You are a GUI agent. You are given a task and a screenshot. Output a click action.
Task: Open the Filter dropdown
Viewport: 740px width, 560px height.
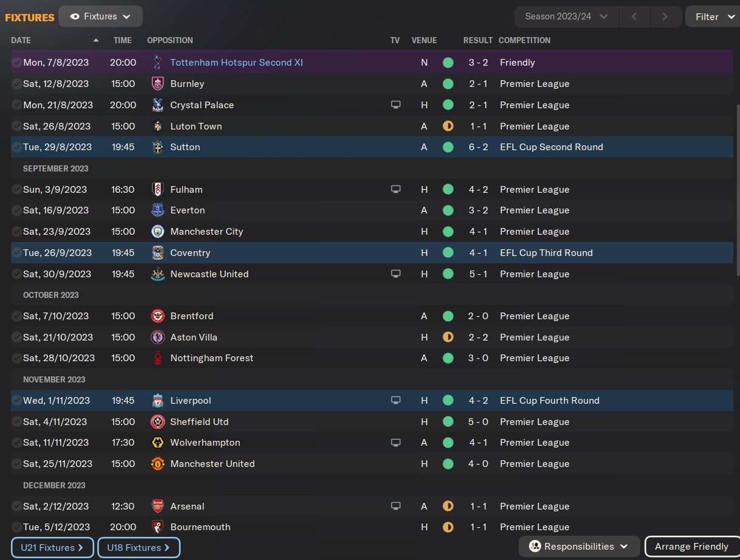pyautogui.click(x=712, y=16)
